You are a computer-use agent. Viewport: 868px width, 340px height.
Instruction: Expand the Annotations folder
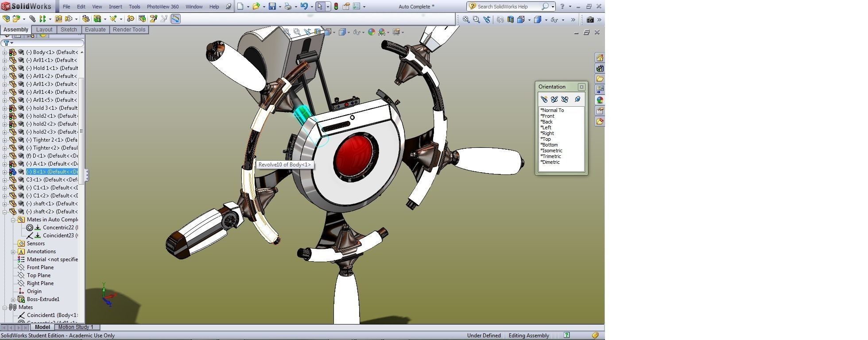pos(13,251)
